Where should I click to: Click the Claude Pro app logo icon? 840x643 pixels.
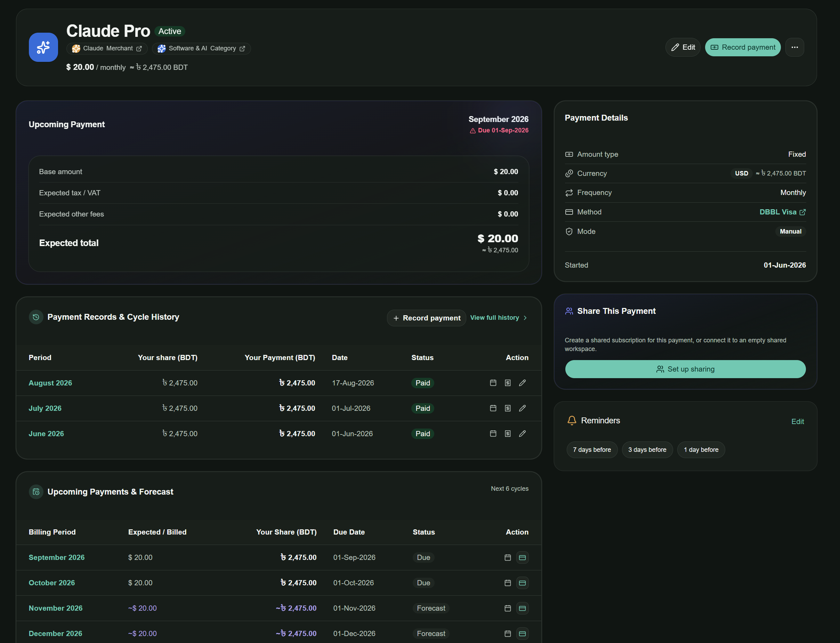[43, 47]
